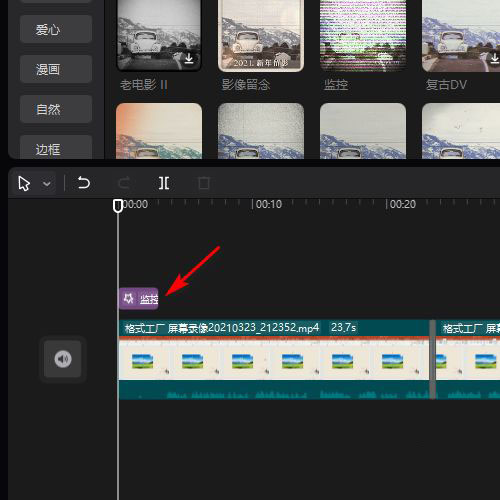Click the playhead handle at 00:00
The width and height of the screenshot is (500, 500).
click(118, 205)
